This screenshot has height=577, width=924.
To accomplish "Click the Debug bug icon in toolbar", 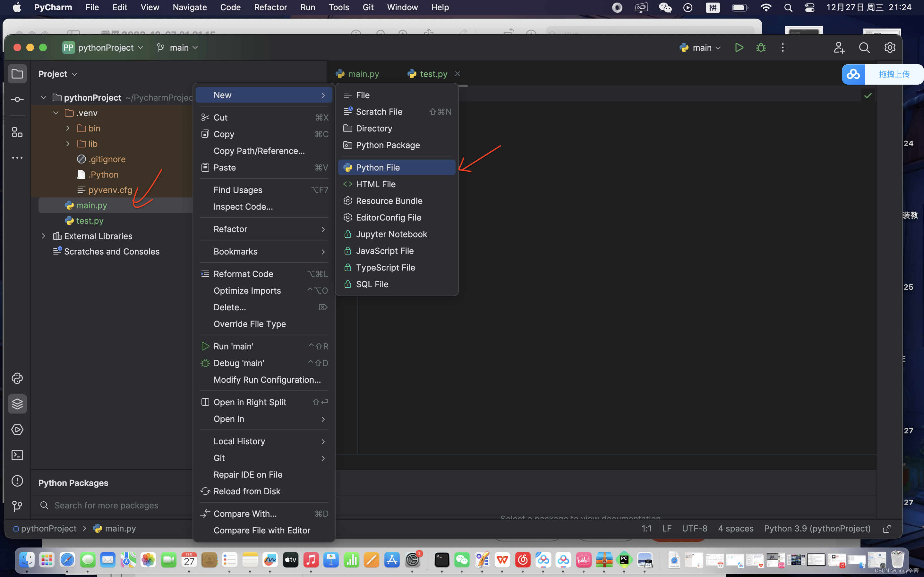I will (x=761, y=47).
